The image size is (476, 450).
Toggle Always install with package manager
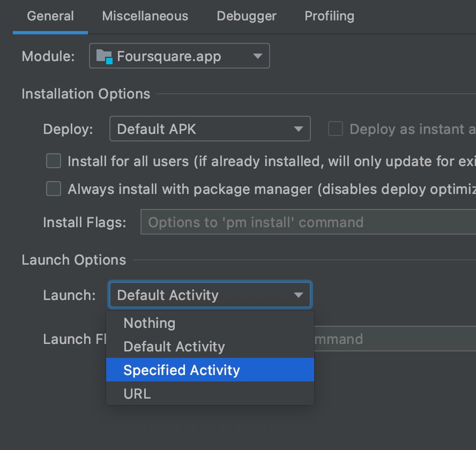[54, 189]
